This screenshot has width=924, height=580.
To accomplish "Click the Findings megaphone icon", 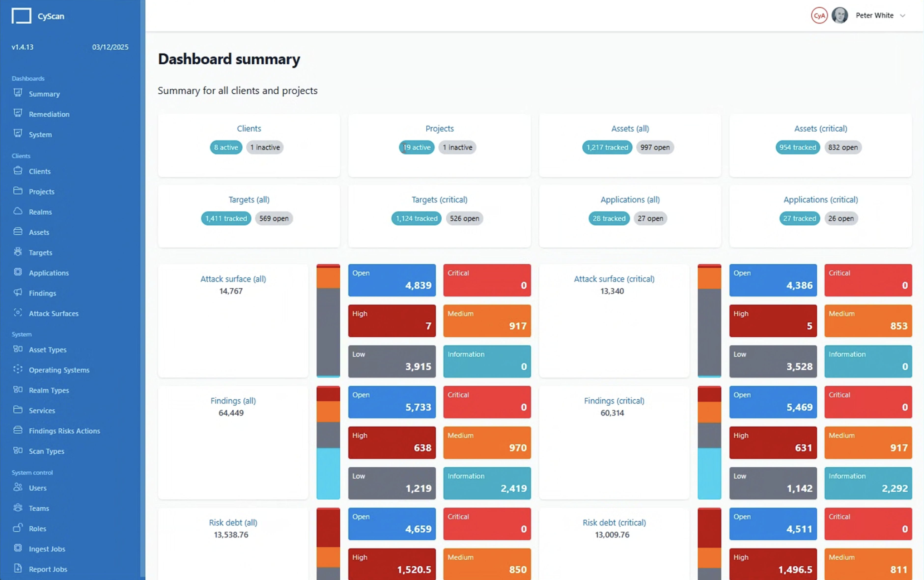I will tap(18, 292).
